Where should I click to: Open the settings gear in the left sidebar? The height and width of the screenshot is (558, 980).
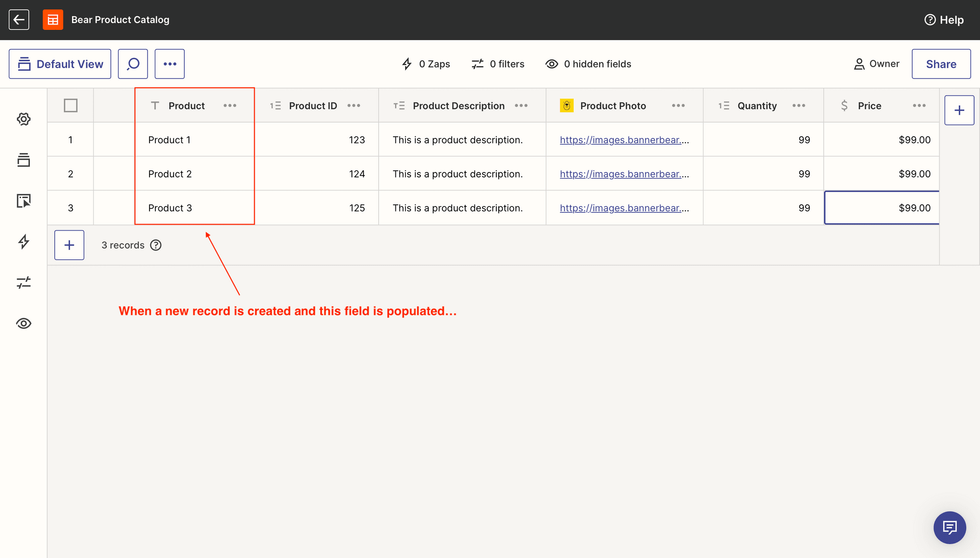23,119
